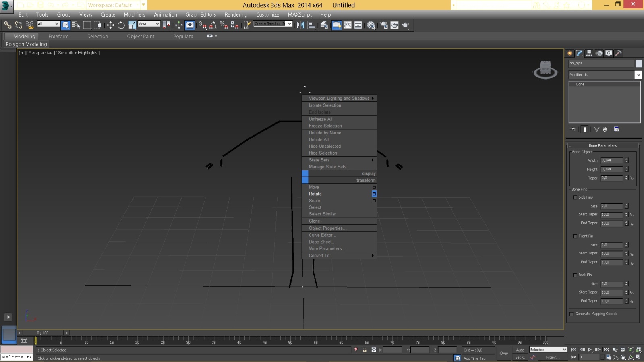Open the Hierarchy command panel tab

pyautogui.click(x=589, y=53)
